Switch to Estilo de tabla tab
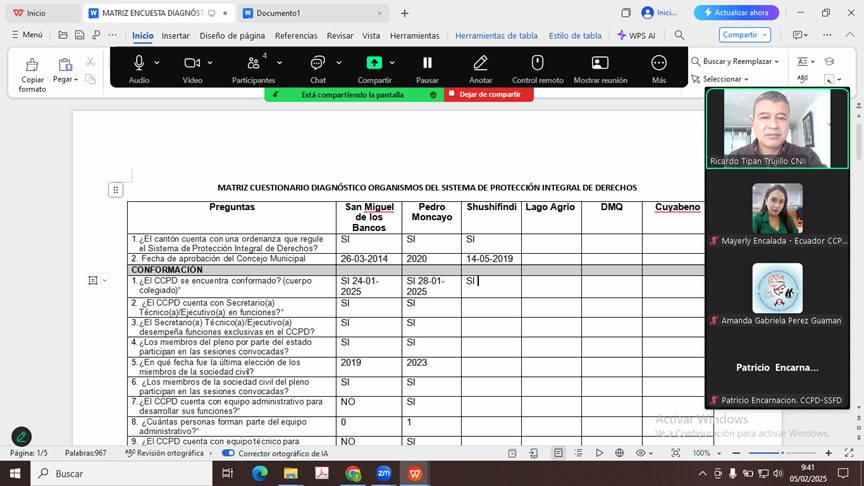The width and height of the screenshot is (864, 486). 575,35
